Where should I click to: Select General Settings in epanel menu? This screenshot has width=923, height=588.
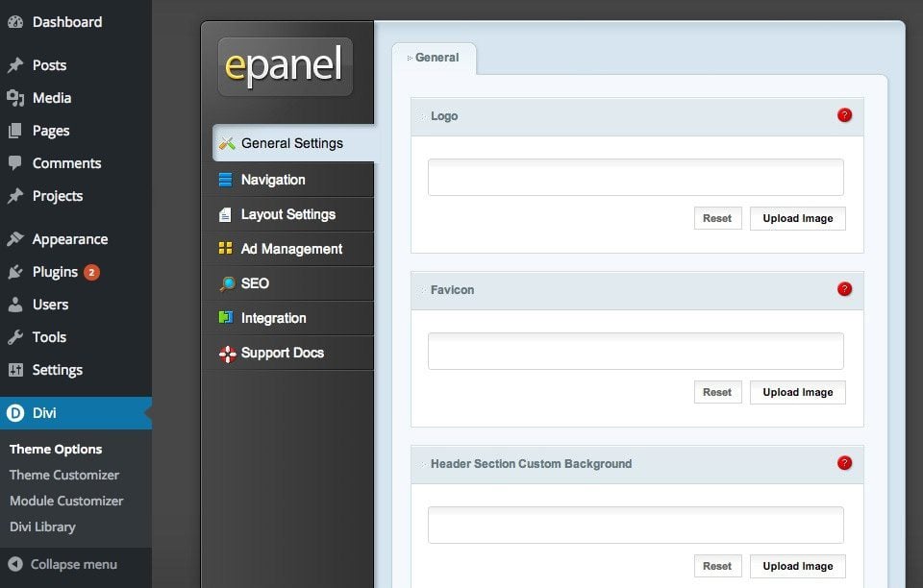pos(293,143)
